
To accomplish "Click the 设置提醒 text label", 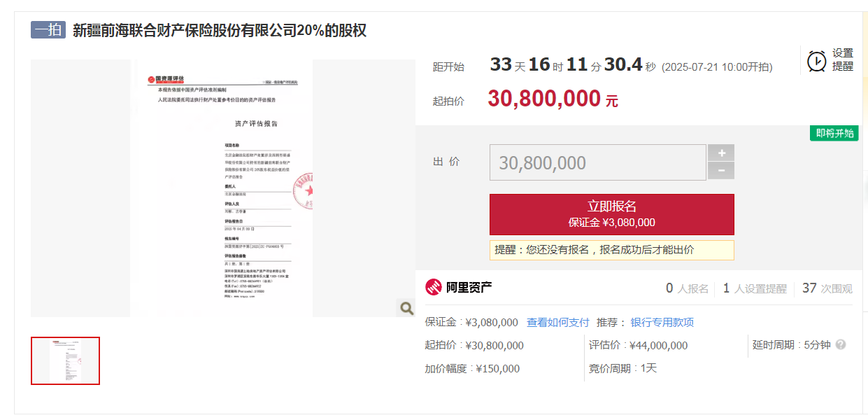I will click(x=842, y=60).
